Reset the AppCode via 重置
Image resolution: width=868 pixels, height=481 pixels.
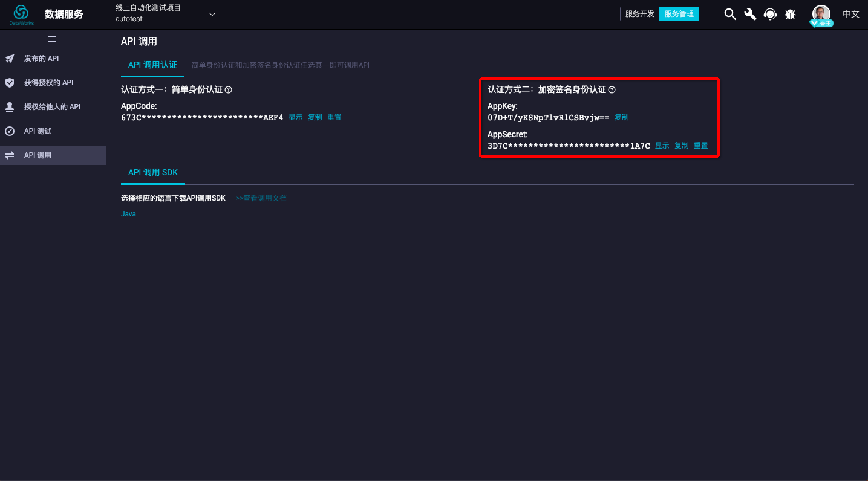click(334, 117)
